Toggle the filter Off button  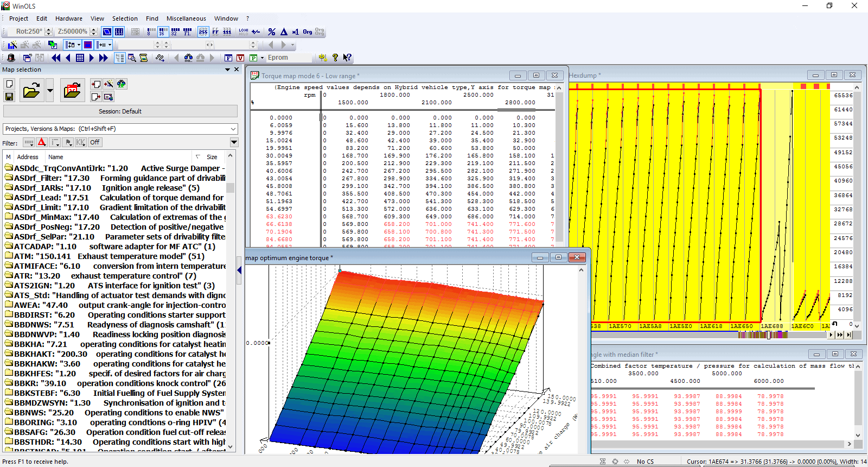[x=95, y=142]
